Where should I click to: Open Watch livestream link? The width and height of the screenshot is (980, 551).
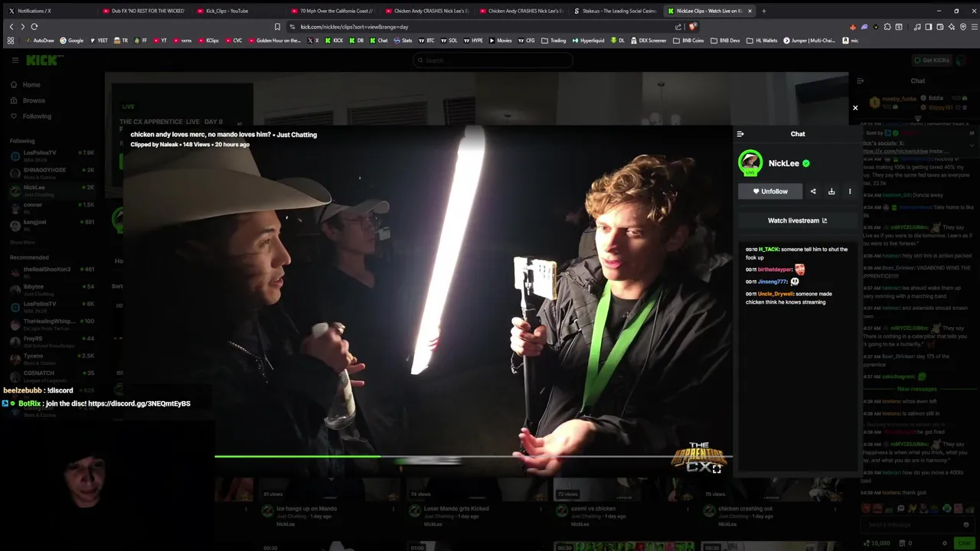pos(797,220)
